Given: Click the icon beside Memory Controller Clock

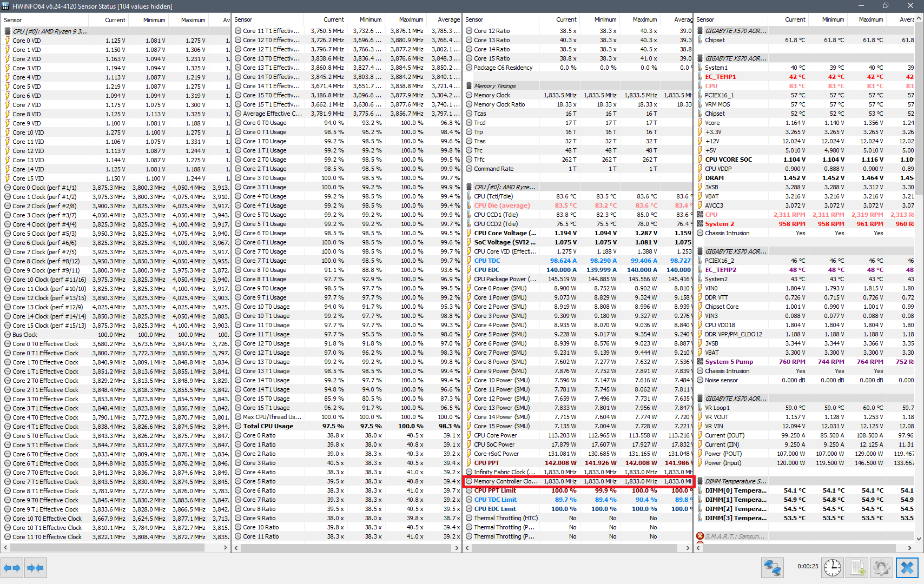Looking at the screenshot, I should [x=469, y=481].
